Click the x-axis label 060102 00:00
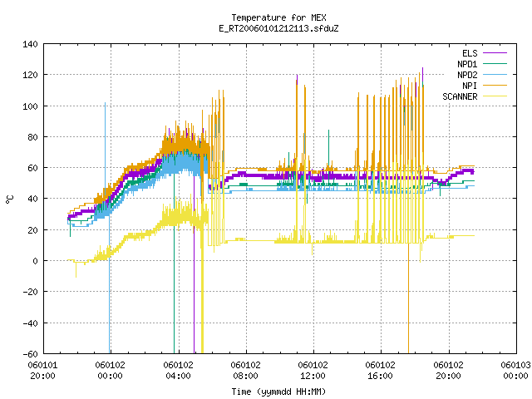 [x=111, y=371]
